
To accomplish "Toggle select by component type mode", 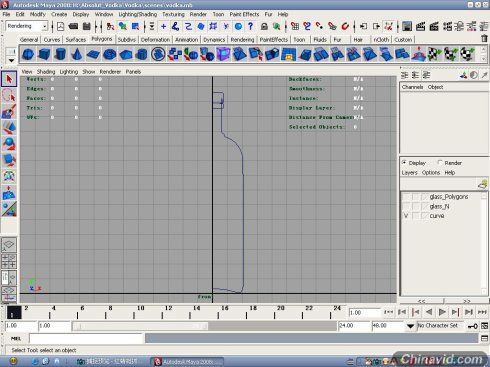I will 135,26.
